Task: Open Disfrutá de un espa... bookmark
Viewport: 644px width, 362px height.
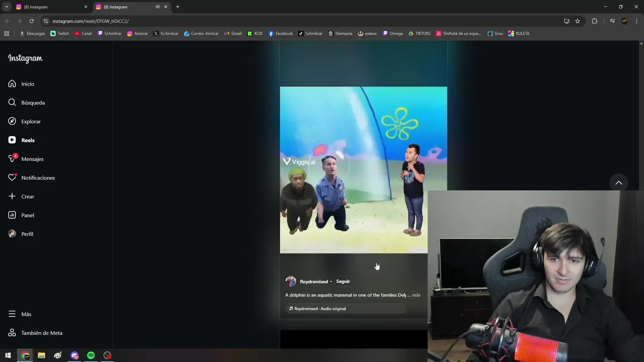Action: (458, 34)
